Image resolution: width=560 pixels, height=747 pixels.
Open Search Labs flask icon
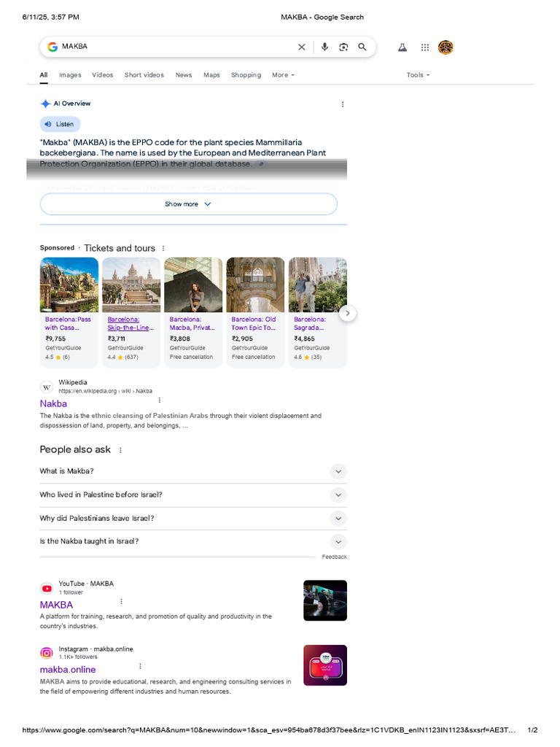click(x=402, y=47)
